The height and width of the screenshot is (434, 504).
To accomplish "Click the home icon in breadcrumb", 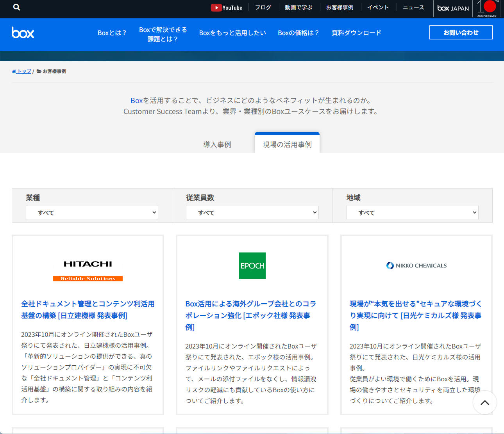I will tap(14, 71).
